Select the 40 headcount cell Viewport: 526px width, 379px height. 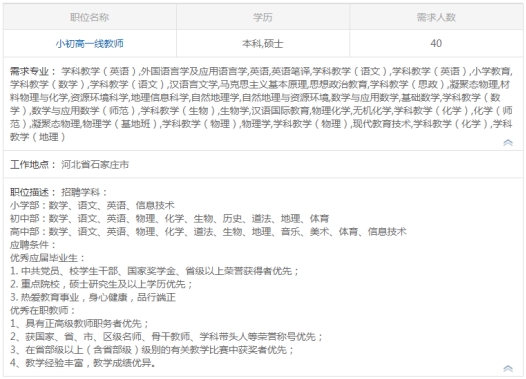[x=436, y=44]
